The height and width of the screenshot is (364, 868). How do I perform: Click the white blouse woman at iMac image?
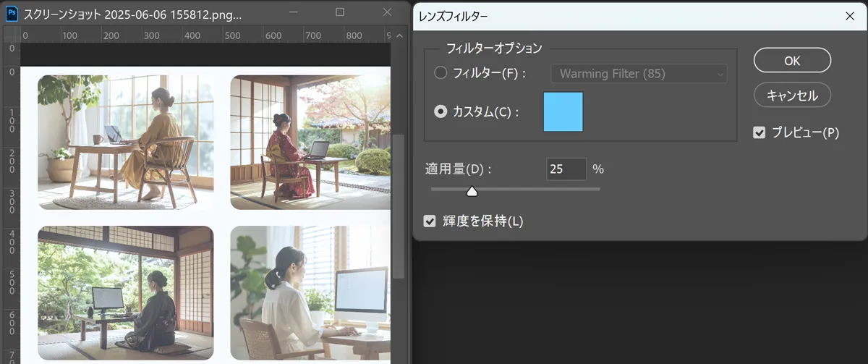tap(310, 293)
